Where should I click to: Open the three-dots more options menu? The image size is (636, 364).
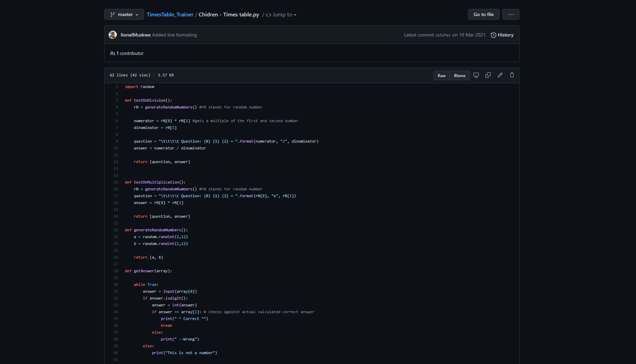click(511, 14)
